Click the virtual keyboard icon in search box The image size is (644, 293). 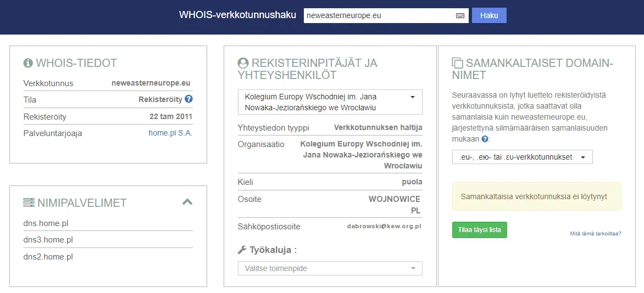point(460,15)
